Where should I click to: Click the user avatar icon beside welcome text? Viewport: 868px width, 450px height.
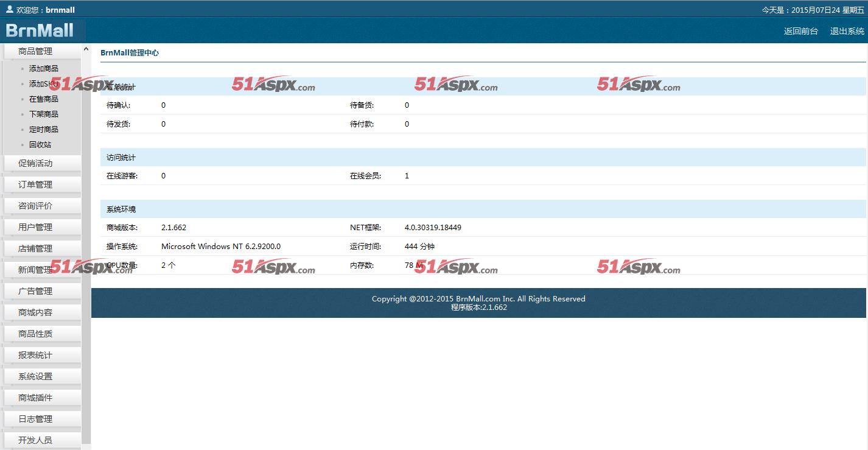pos(9,9)
